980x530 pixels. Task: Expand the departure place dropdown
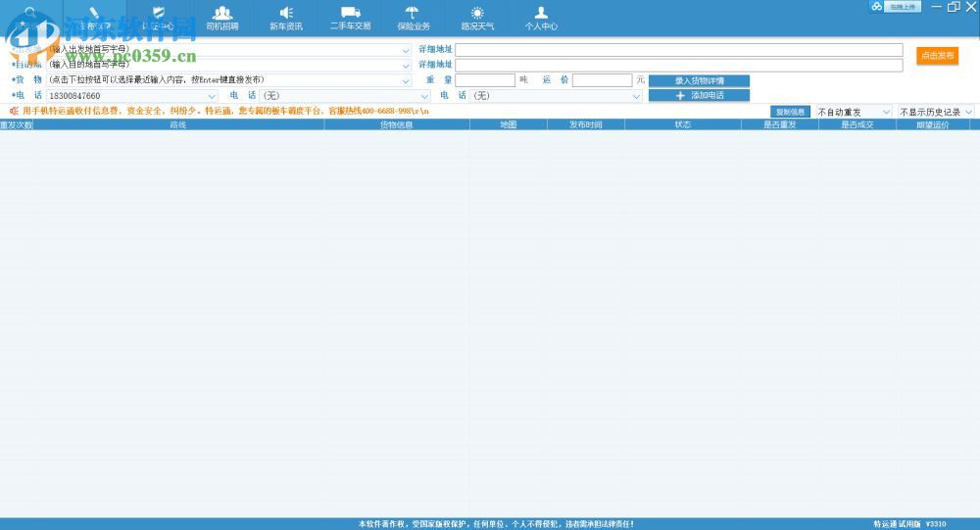click(406, 50)
